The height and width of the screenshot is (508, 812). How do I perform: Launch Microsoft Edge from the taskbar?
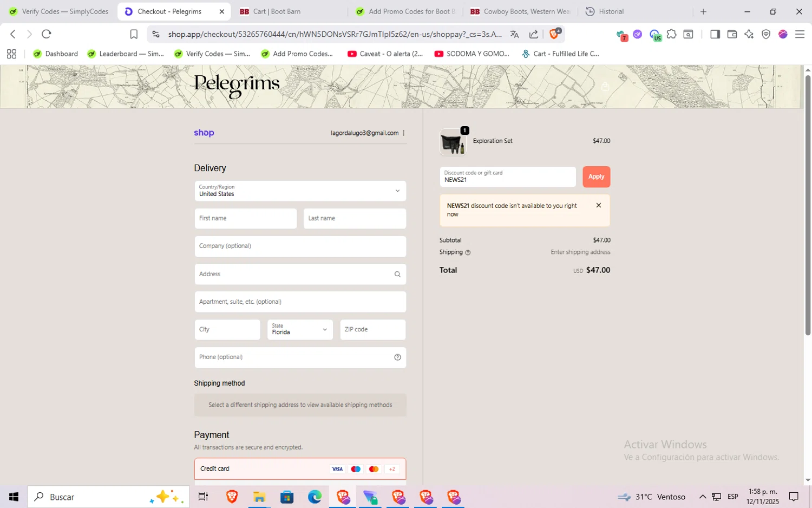[x=315, y=497]
